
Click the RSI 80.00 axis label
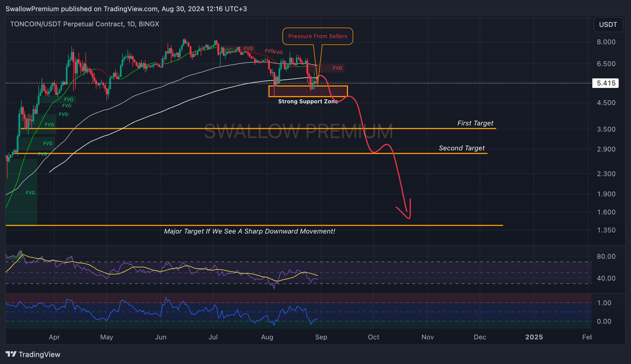tap(606, 256)
